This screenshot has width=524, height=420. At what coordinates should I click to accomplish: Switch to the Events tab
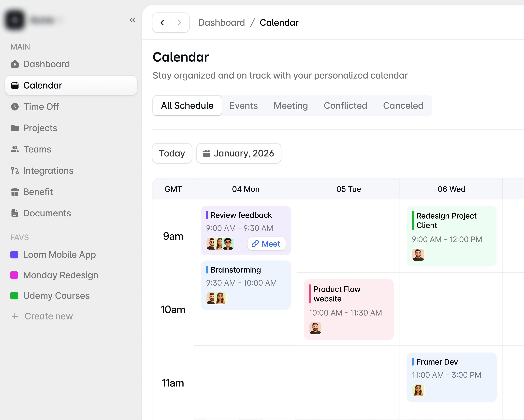click(243, 106)
